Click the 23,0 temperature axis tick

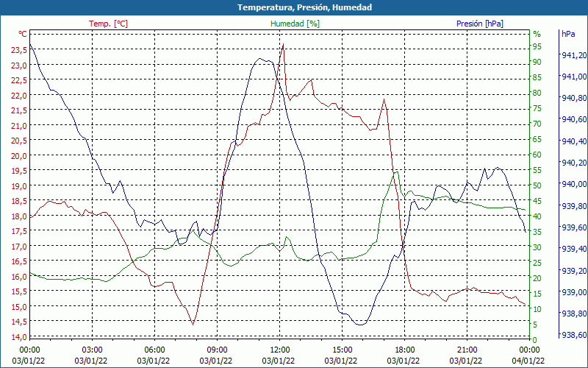tap(19, 65)
